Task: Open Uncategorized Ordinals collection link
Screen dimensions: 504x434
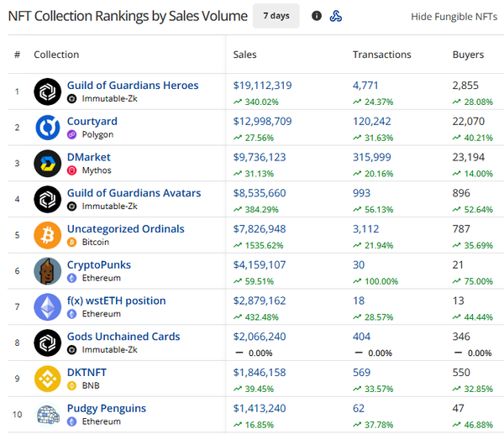Action: [x=126, y=228]
